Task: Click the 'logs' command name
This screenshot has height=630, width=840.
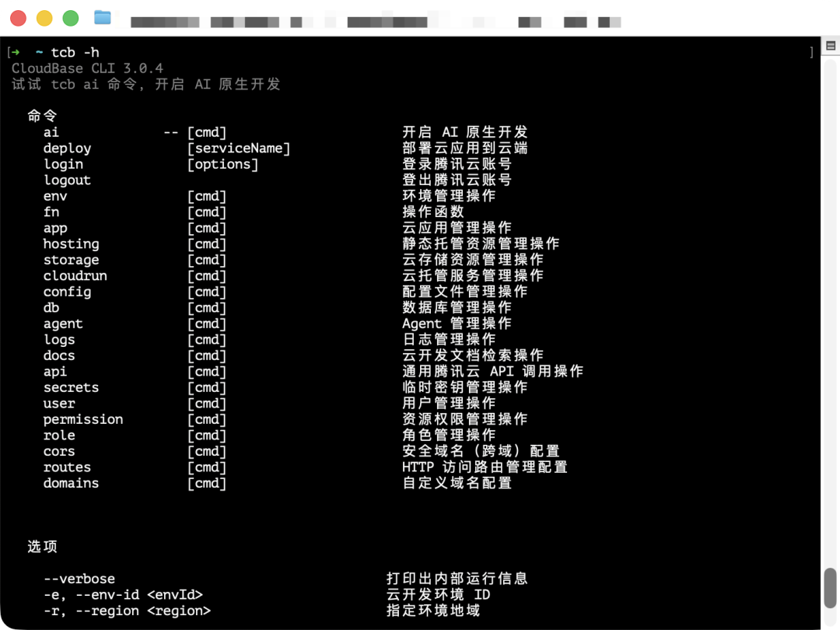Action: [x=59, y=340]
